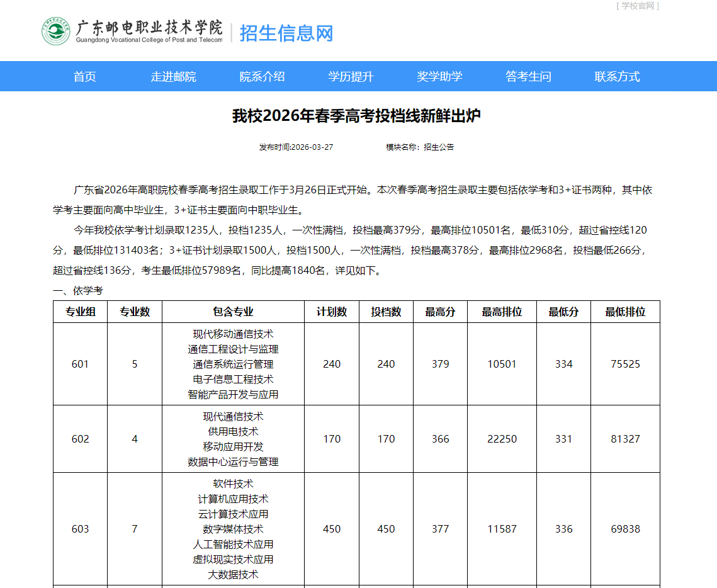Open the 奖学助学 navigation item

[x=439, y=76]
